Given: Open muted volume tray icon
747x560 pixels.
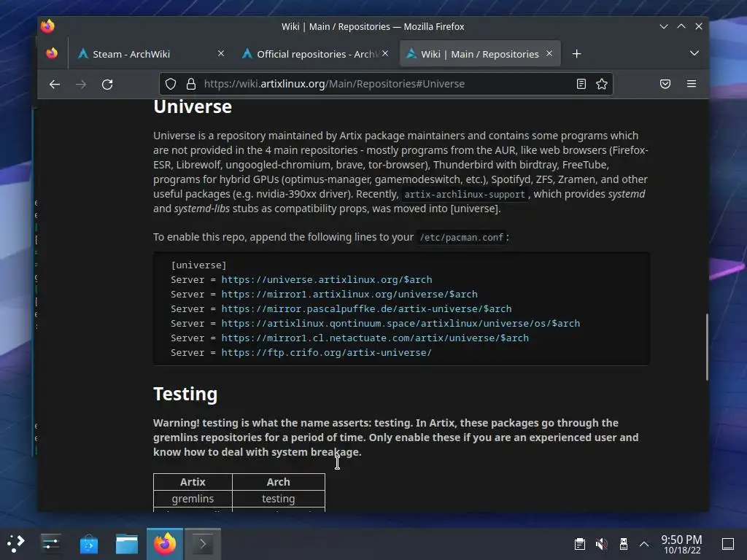Looking at the screenshot, I should coord(601,544).
